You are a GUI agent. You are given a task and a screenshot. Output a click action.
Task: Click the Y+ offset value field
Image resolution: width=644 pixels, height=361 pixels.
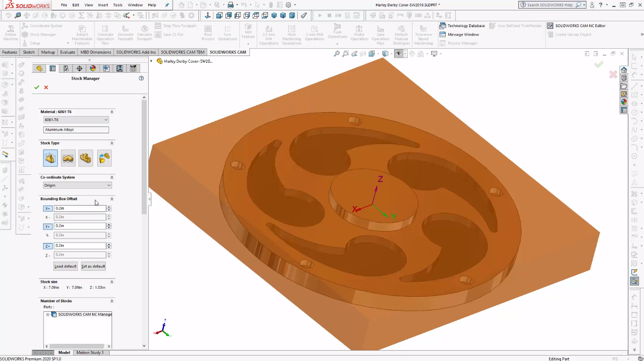[80, 226]
